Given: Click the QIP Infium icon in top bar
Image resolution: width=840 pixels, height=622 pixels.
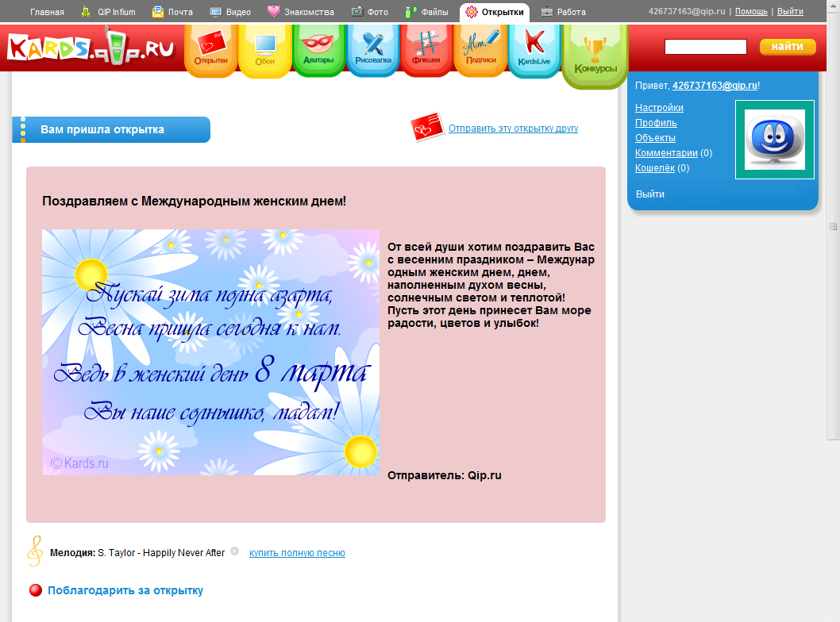Looking at the screenshot, I should click(x=86, y=11).
